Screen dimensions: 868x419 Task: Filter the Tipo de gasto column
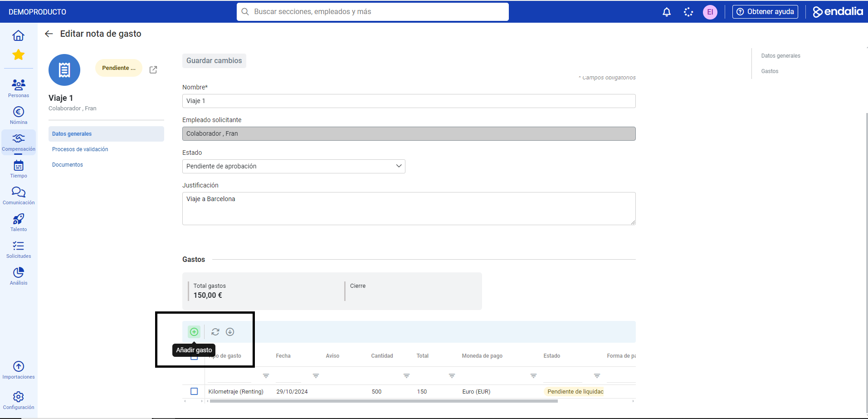(266, 376)
